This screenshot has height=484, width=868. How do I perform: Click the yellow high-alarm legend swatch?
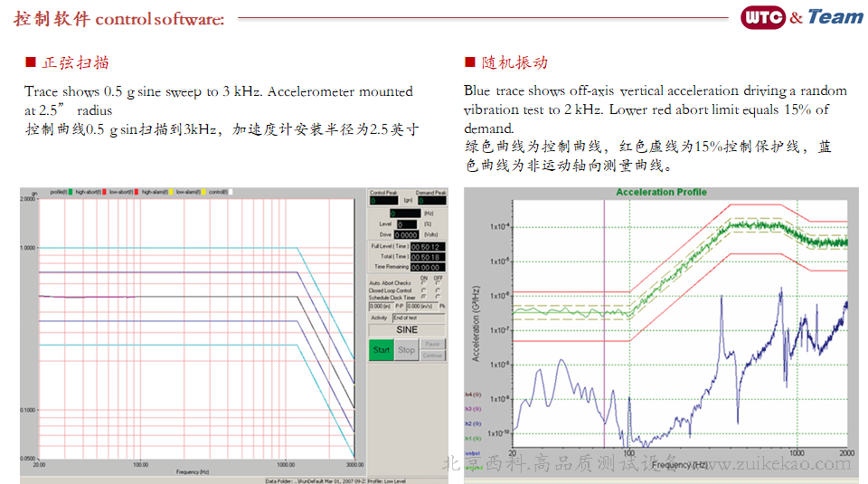coord(171,192)
